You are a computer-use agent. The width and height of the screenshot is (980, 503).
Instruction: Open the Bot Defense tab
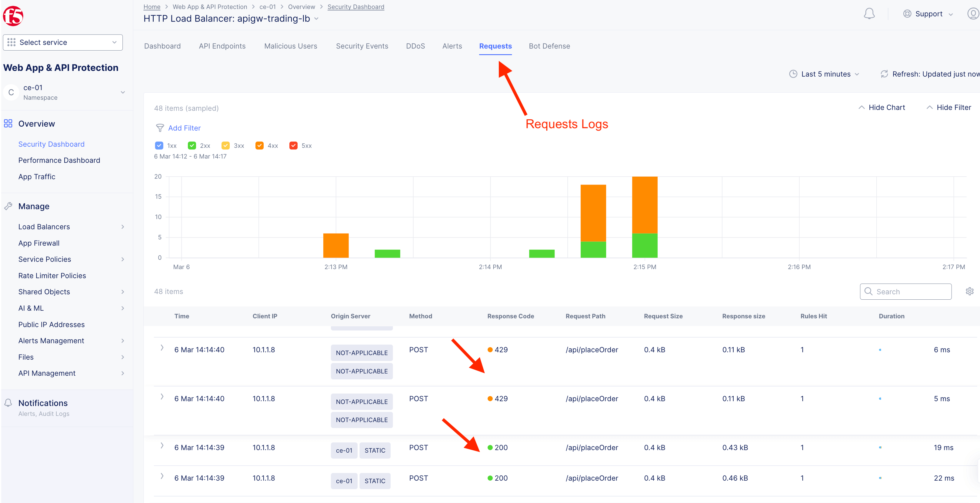(x=549, y=46)
